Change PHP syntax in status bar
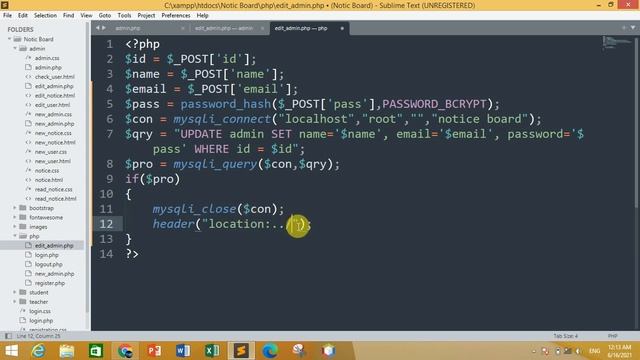The width and height of the screenshot is (640, 360). coord(612,336)
